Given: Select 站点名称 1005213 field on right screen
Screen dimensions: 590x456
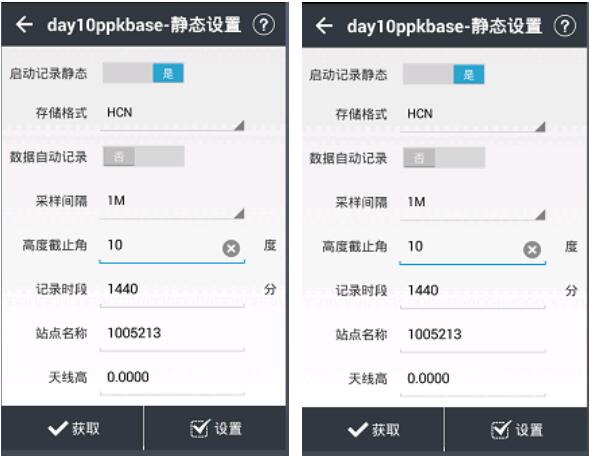Looking at the screenshot, I should coord(473,338).
